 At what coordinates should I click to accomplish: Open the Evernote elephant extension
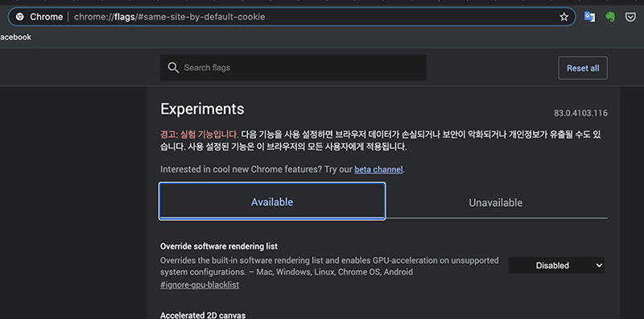tap(610, 17)
